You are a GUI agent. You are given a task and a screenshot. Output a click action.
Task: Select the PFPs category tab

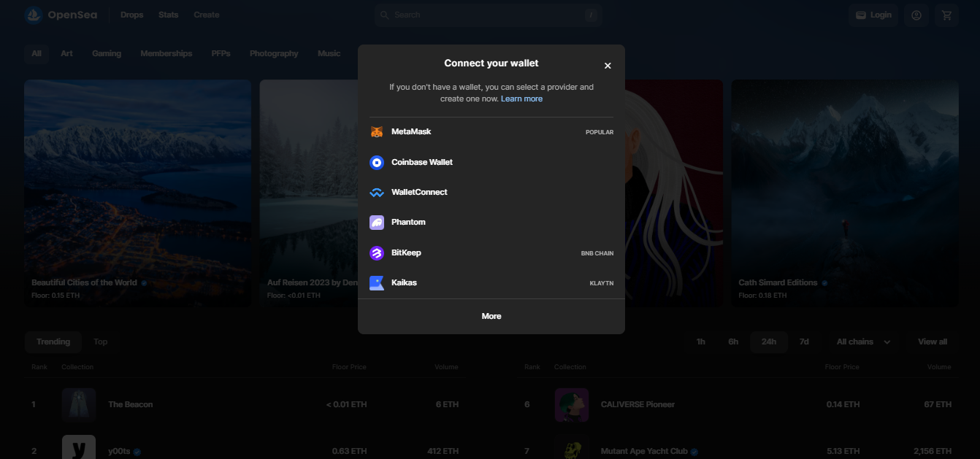tap(221, 53)
